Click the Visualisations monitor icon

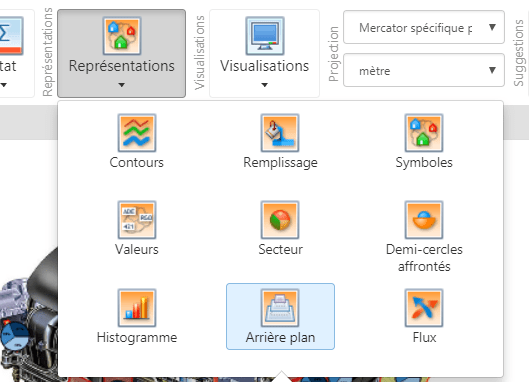click(265, 36)
